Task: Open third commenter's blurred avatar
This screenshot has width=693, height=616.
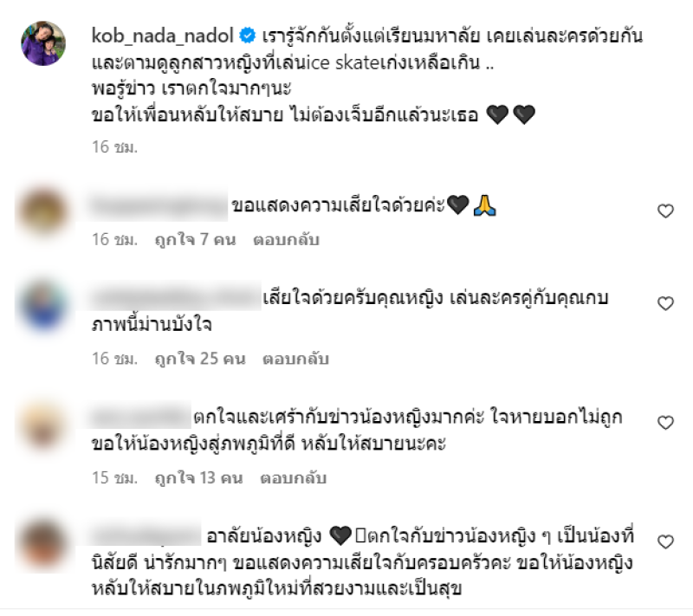Action: coord(43,424)
